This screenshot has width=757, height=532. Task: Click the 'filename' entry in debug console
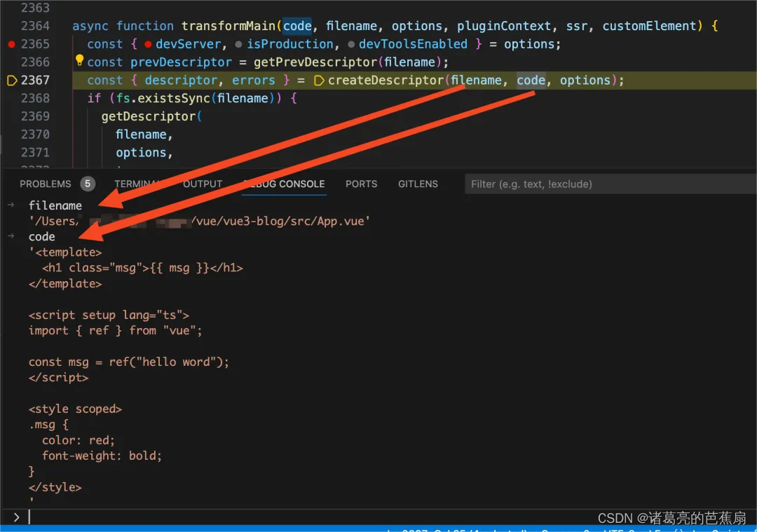[x=55, y=205]
